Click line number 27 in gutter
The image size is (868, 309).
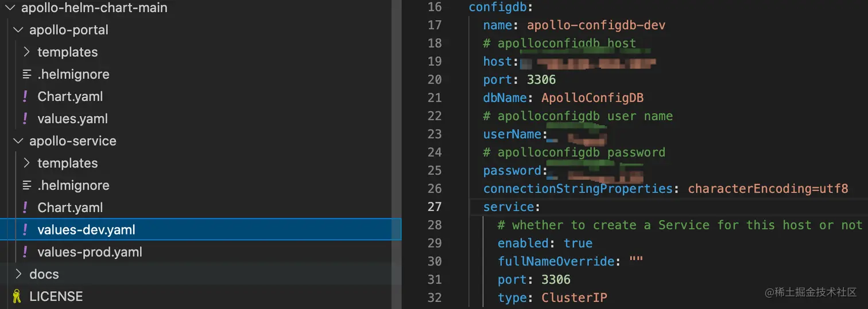(x=435, y=207)
